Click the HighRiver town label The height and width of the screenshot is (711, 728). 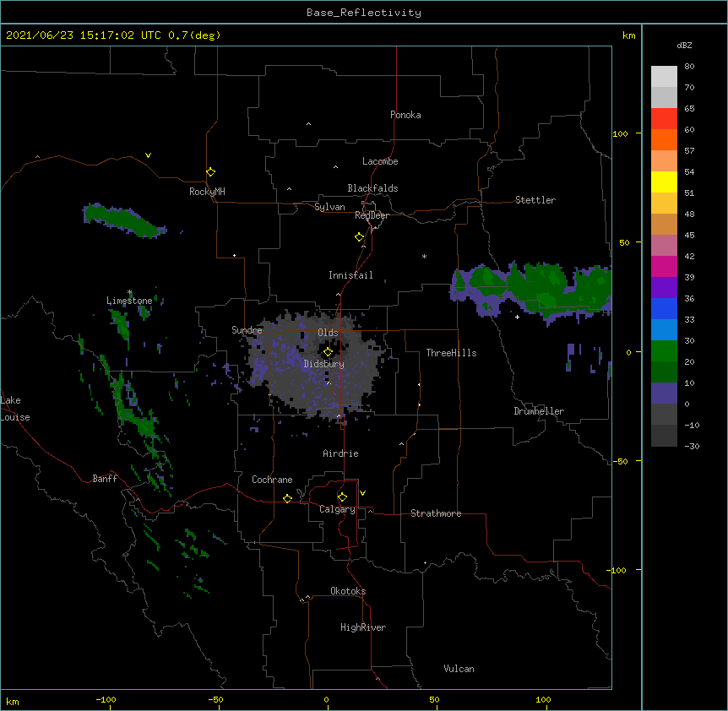363,627
